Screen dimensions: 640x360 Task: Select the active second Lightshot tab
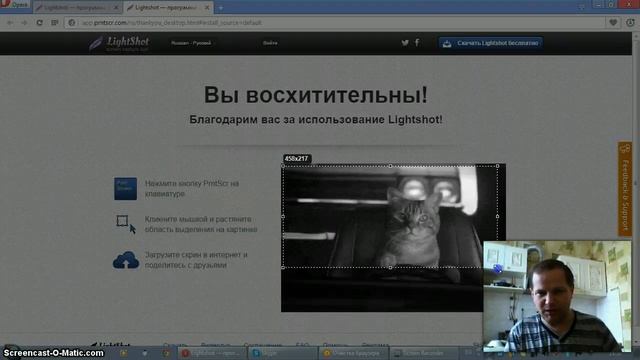167,7
